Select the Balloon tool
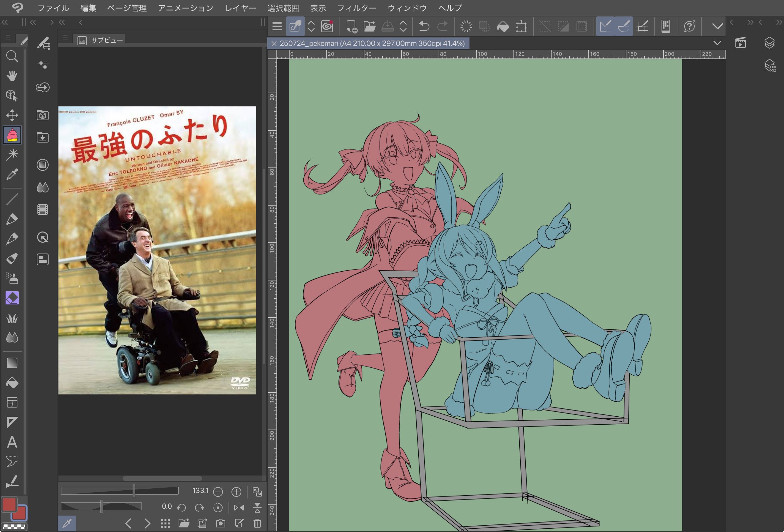Viewport: 784px width, 532px height. 12,461
